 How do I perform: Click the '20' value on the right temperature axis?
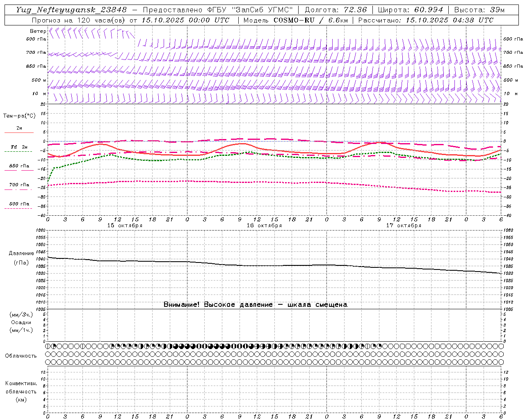tap(506, 104)
